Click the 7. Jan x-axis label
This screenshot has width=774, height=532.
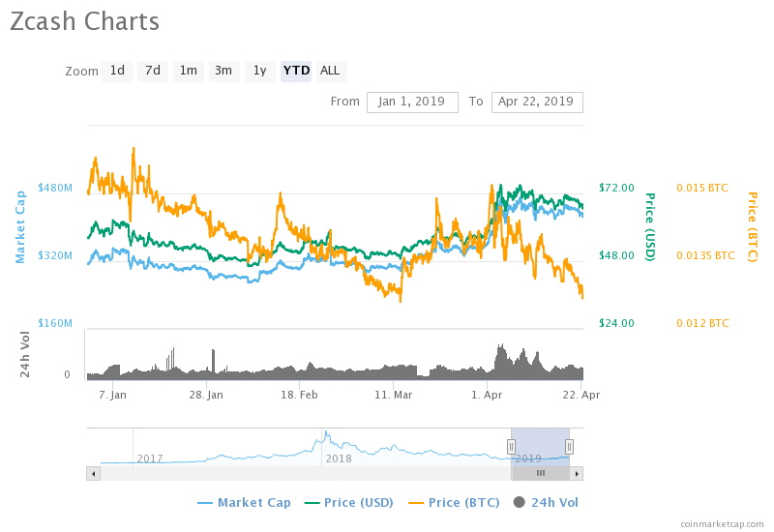(112, 395)
